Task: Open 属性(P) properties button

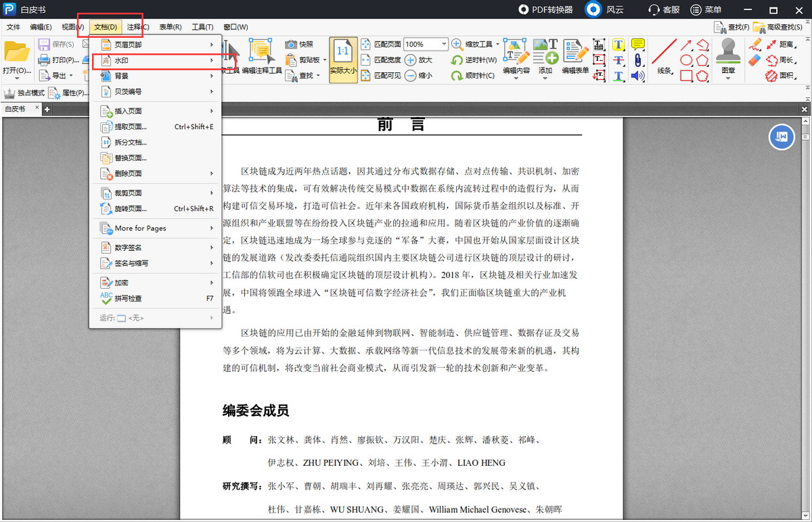Action: click(68, 93)
